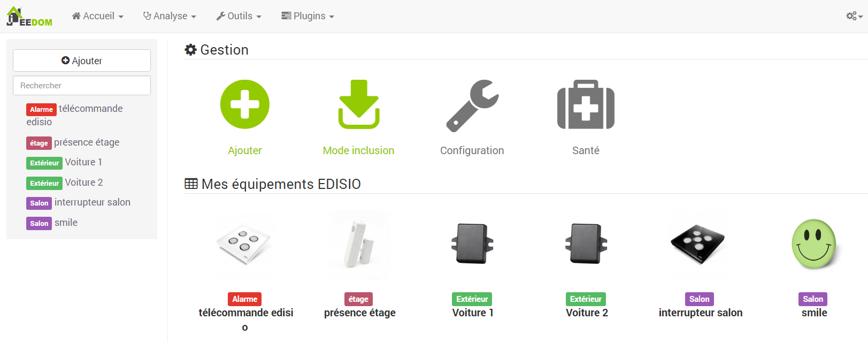Screen dimensions: 868x342
Task: Expand the Accueil dropdown menu
Action: [x=98, y=16]
